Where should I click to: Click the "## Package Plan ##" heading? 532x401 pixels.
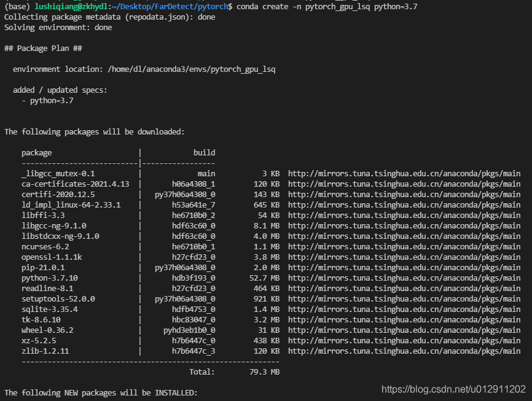(43, 48)
